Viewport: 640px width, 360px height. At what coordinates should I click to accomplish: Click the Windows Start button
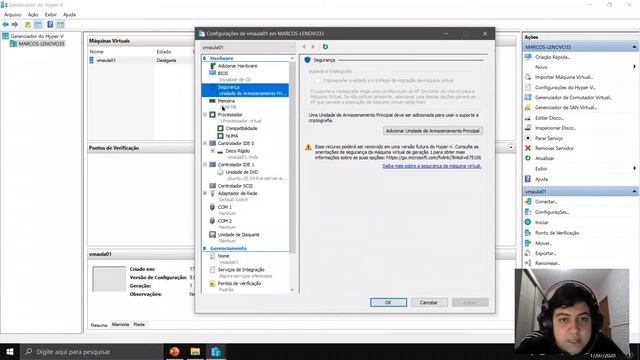pyautogui.click(x=10, y=351)
